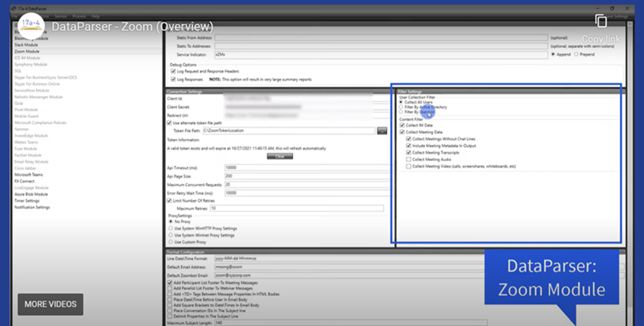Uncheck Collect Meeting Transcripts

[408, 153]
